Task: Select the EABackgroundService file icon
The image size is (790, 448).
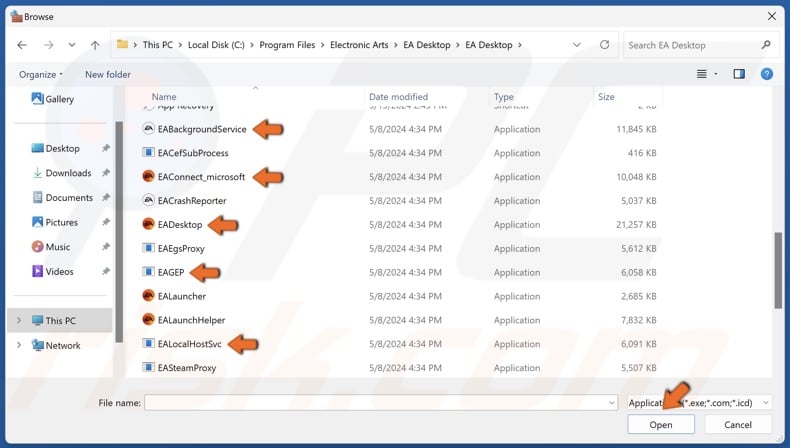Action: (148, 129)
